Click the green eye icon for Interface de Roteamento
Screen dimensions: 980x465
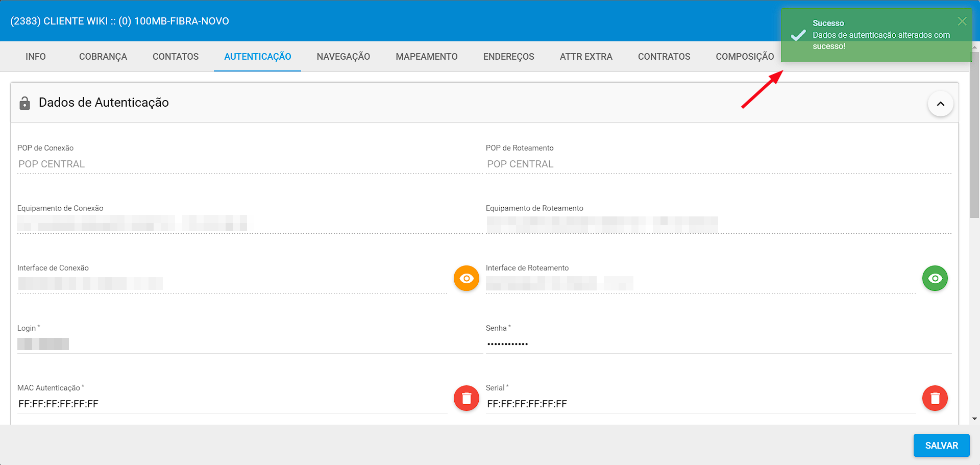(x=935, y=278)
